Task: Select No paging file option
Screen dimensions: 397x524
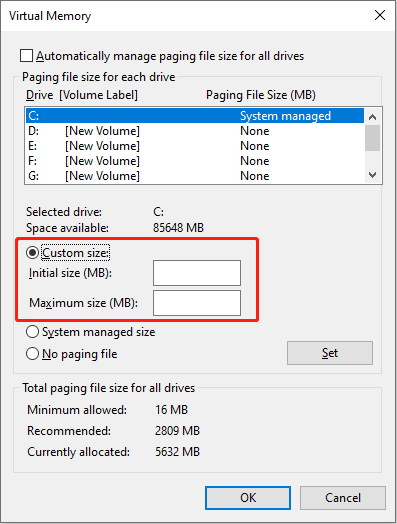Action: [x=32, y=354]
